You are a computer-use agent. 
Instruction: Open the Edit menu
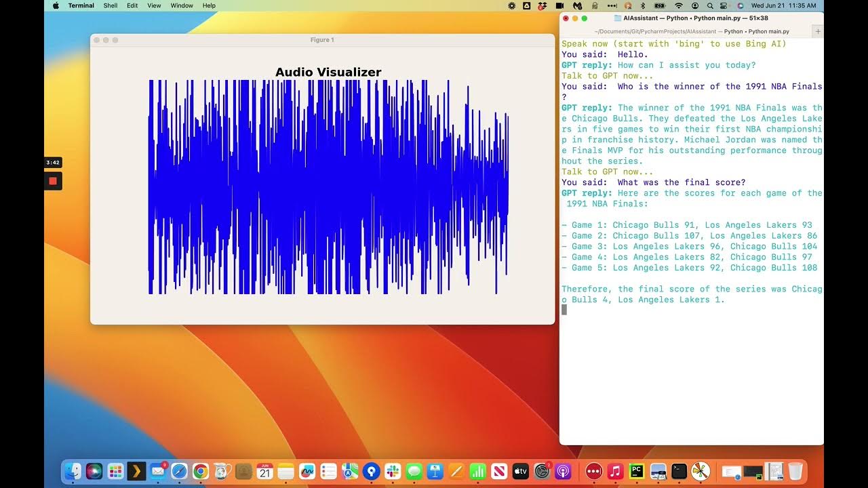coord(132,5)
